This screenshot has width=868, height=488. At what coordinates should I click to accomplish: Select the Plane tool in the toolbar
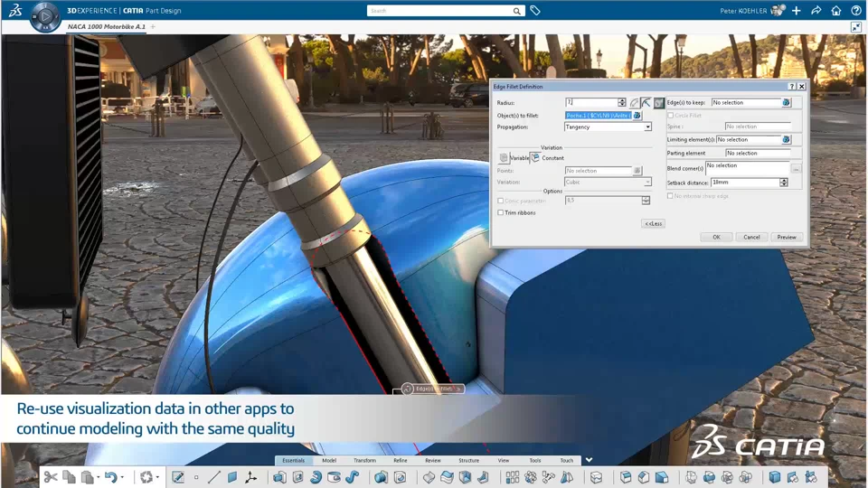(232, 477)
